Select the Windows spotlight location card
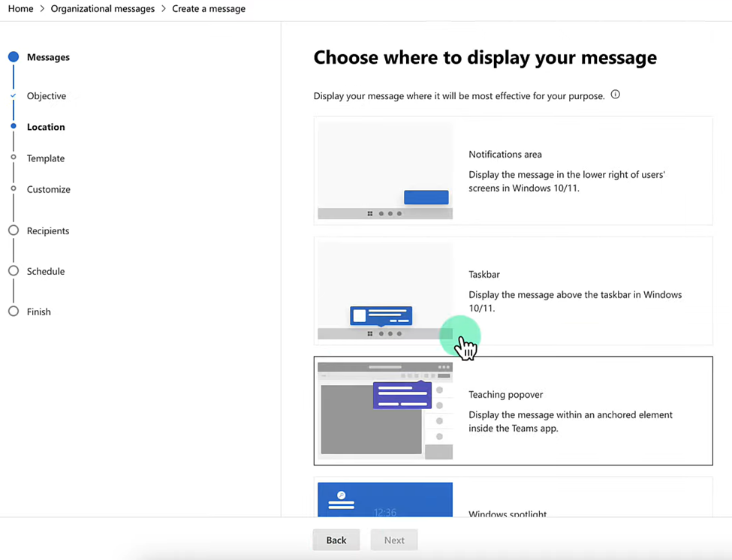Viewport: 732px width, 560px height. tap(513, 497)
